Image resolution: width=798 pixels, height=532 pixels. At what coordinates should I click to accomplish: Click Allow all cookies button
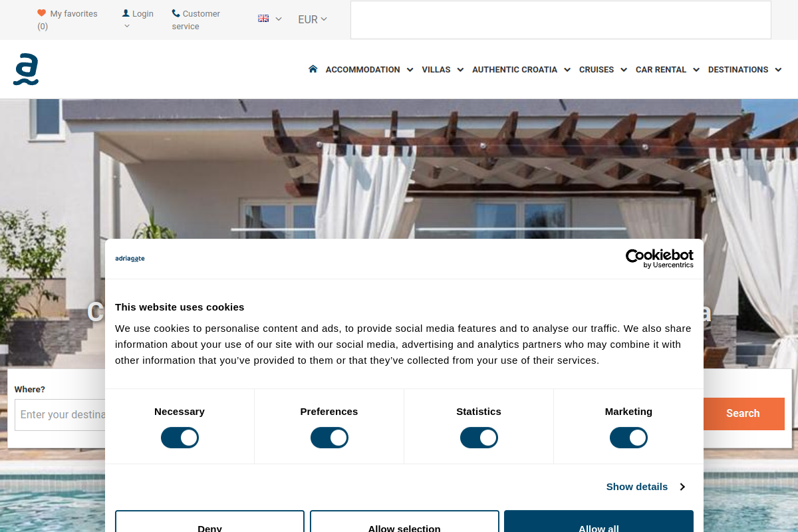598,522
